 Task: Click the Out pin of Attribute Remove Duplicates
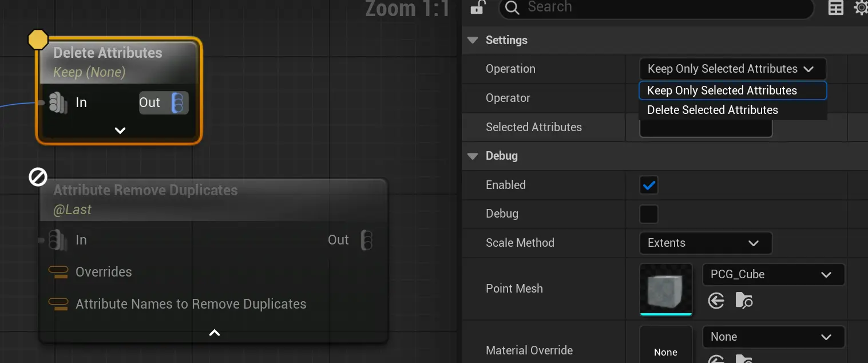tap(367, 240)
